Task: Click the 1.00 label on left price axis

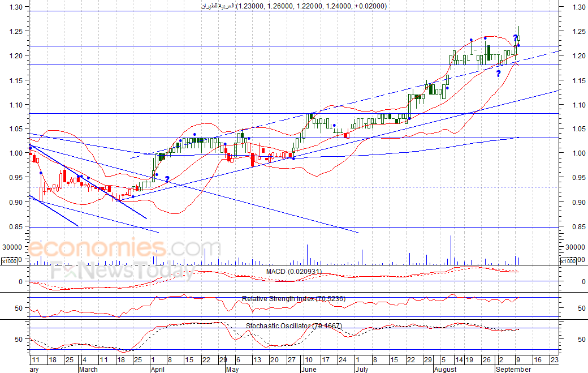Action: (16, 153)
